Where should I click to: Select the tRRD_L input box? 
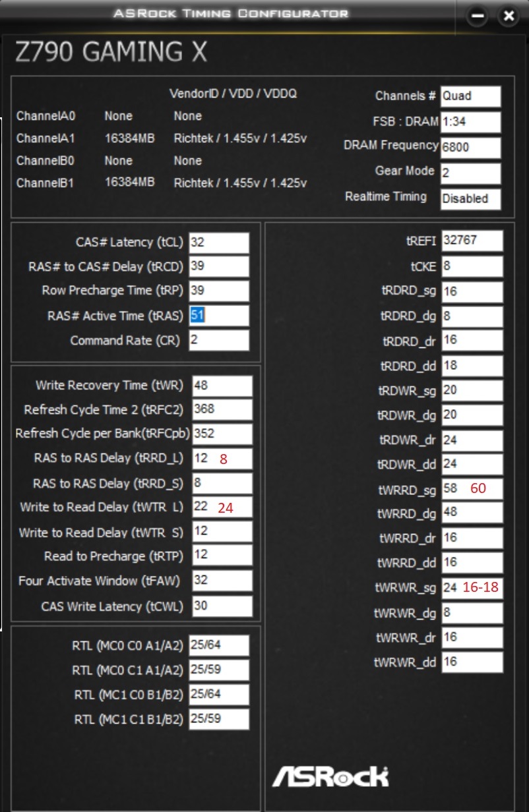[x=222, y=459]
